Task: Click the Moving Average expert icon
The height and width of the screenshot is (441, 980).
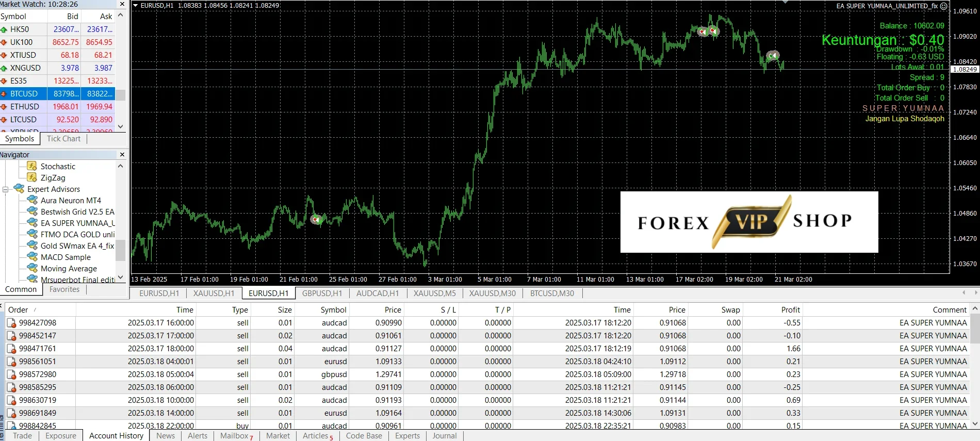Action: (x=32, y=268)
